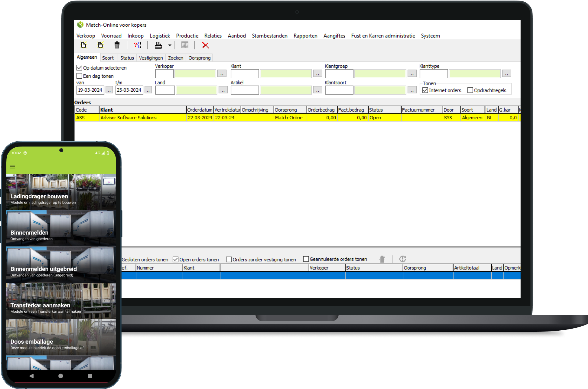Open the Klanttype lookup button

[x=506, y=74]
